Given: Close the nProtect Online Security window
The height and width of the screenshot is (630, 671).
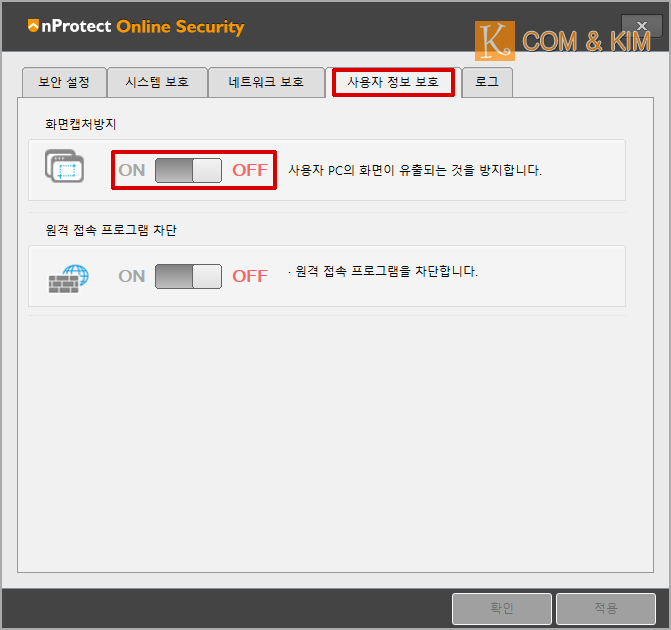Looking at the screenshot, I should point(641,26).
